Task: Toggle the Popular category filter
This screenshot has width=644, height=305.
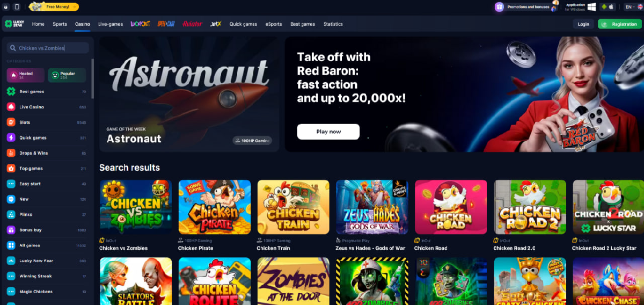Action: click(x=67, y=75)
